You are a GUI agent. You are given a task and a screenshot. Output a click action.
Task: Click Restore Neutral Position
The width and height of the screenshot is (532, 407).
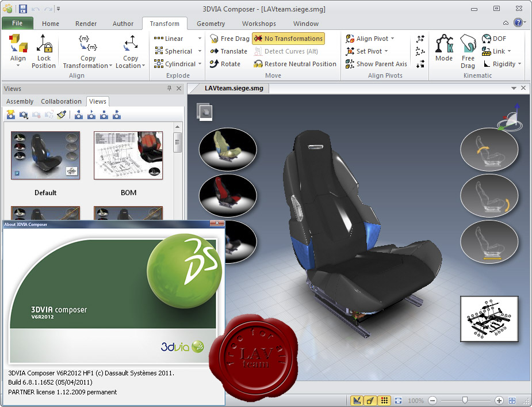(295, 64)
